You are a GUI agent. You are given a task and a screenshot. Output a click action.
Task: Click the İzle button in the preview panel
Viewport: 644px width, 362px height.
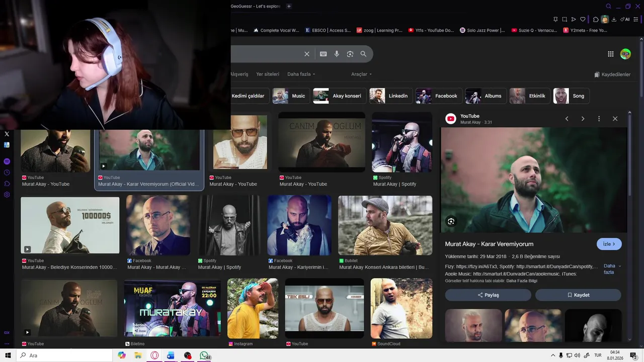point(609,244)
